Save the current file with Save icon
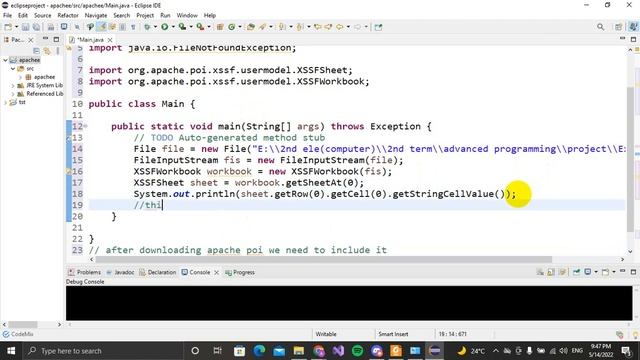Image resolution: width=640 pixels, height=360 pixels. 25,27
